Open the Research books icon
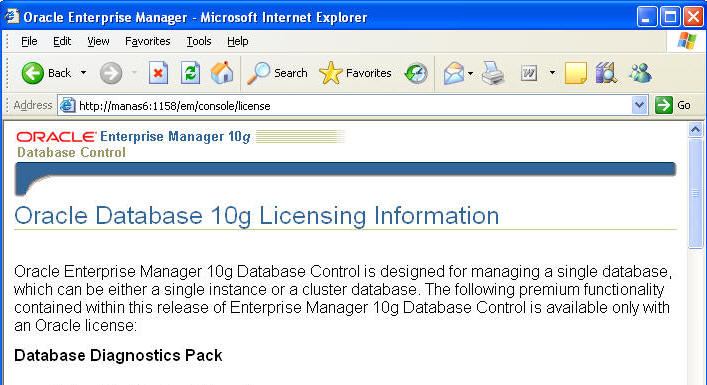Image resolution: width=707 pixels, height=385 pixels. (x=606, y=73)
